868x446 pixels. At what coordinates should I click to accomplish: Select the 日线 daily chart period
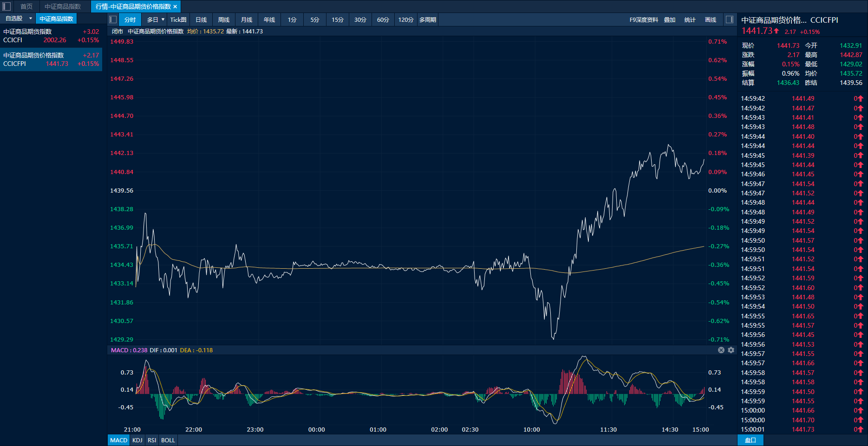[201, 19]
